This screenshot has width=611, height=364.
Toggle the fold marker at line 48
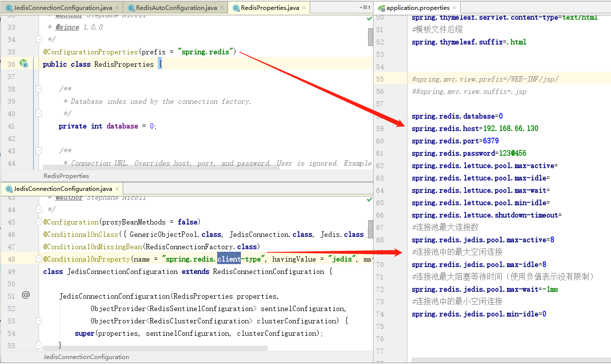pos(38,259)
